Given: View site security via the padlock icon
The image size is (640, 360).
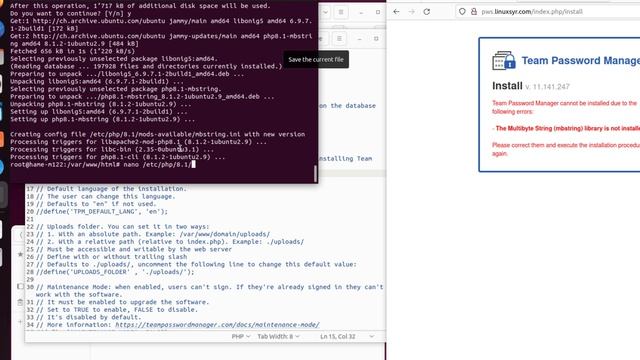Looking at the screenshot, I should 473,12.
